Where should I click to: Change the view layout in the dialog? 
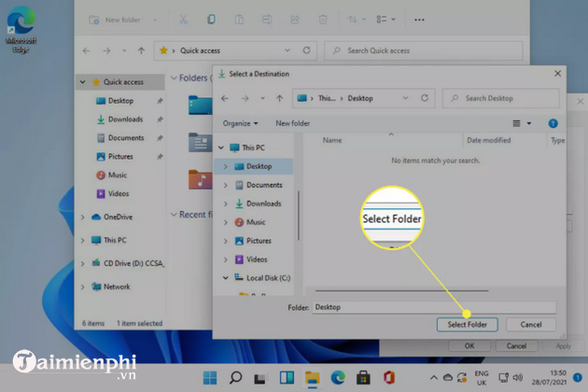point(516,123)
